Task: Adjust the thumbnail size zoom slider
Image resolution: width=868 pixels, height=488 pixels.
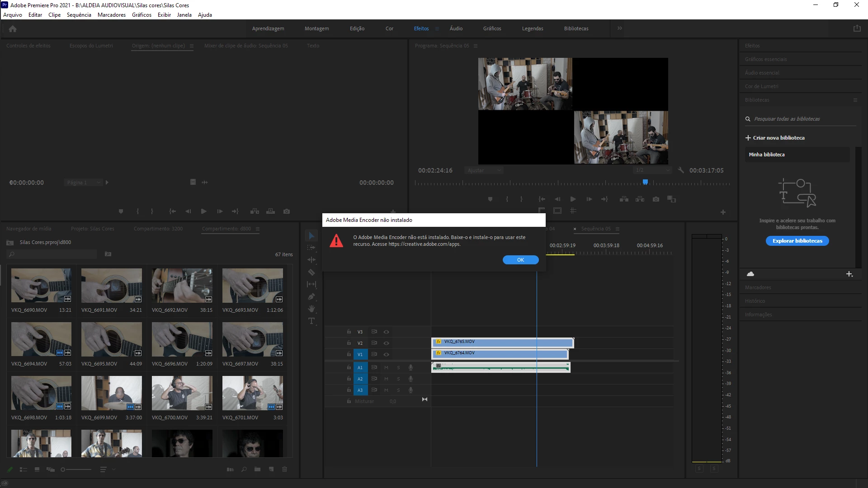Action: point(63,469)
